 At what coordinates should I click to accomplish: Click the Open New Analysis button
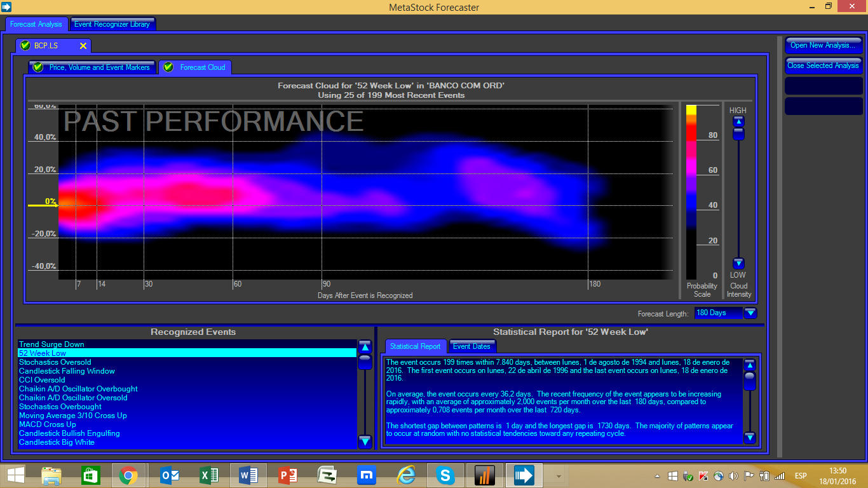823,45
